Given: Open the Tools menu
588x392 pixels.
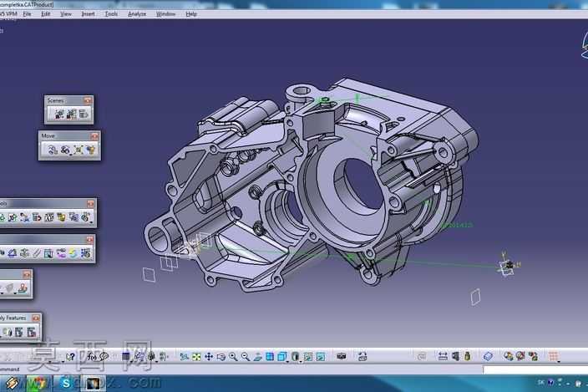Looking at the screenshot, I should pos(111,14).
